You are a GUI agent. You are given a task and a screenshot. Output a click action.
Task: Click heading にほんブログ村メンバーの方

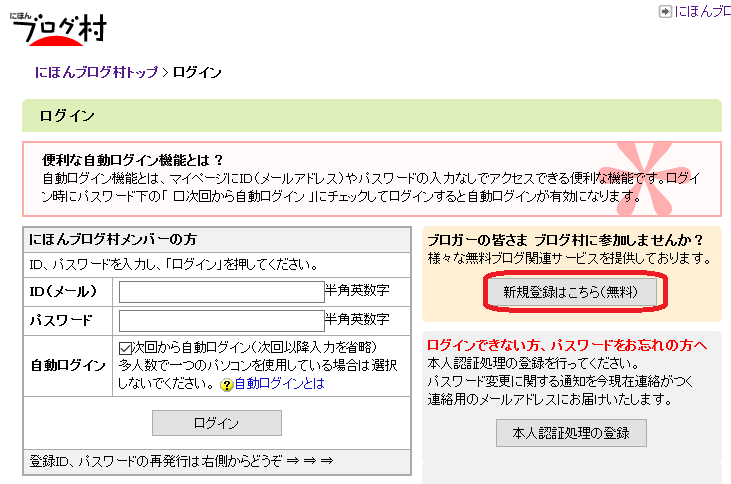coord(113,239)
